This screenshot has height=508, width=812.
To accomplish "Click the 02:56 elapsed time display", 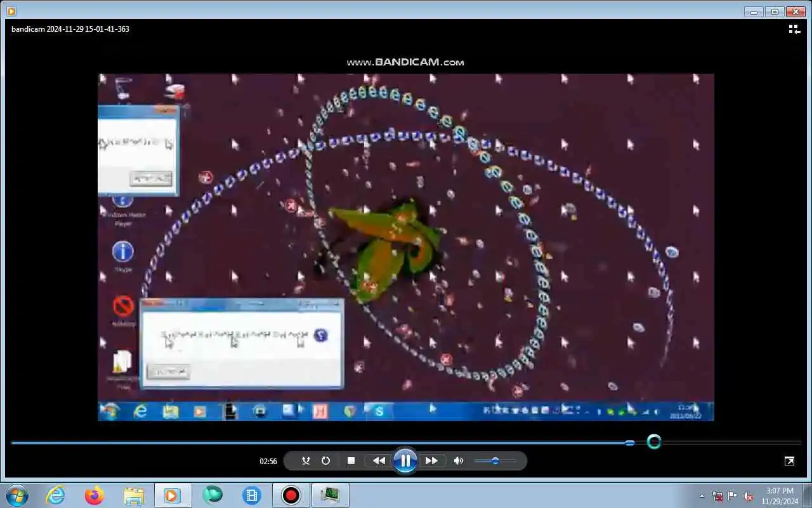I will pyautogui.click(x=268, y=462).
